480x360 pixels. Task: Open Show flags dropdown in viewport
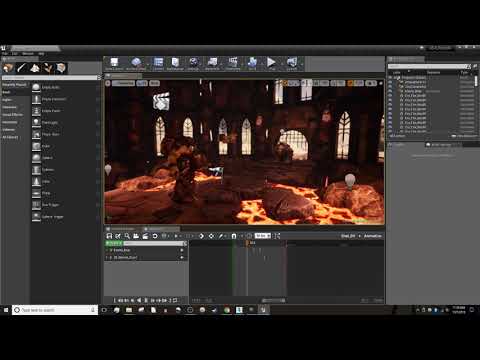pos(154,83)
